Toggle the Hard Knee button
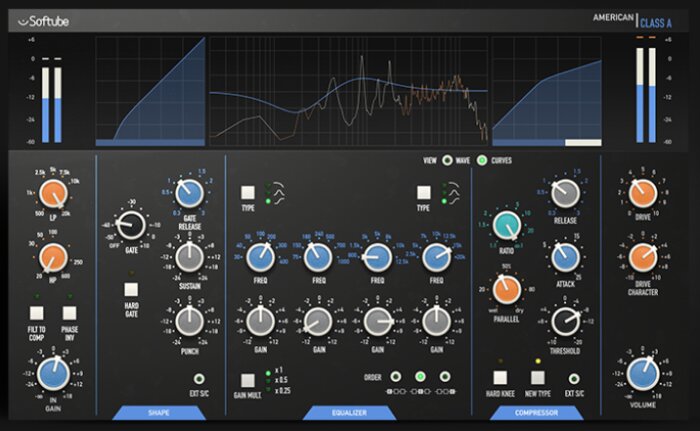Screen dimensions: 700x431 500,378
